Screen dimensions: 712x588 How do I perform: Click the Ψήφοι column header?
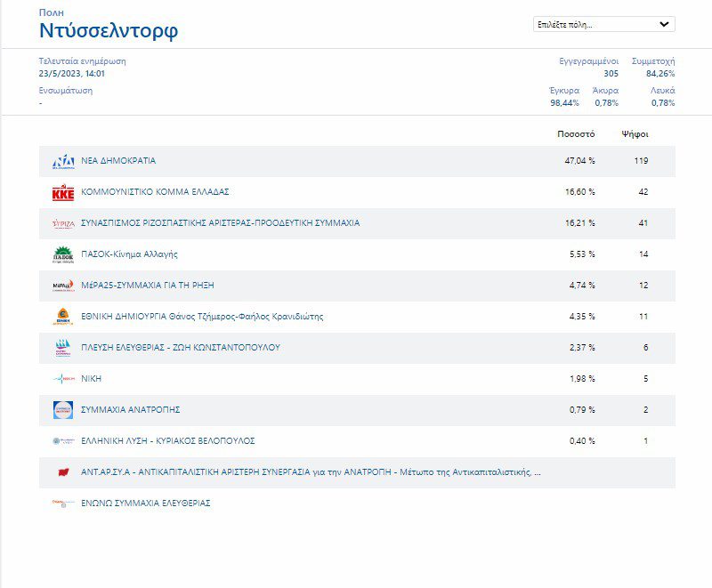[x=635, y=134]
